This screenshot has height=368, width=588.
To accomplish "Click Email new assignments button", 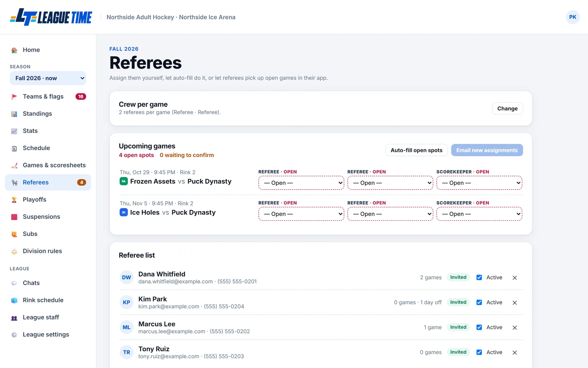I will (487, 150).
